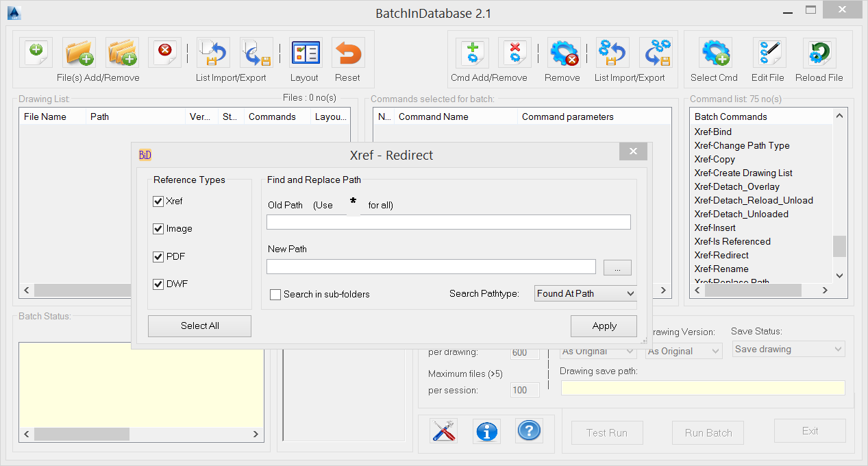Open the Edit File icon
This screenshot has width=868, height=466.
coord(767,52)
